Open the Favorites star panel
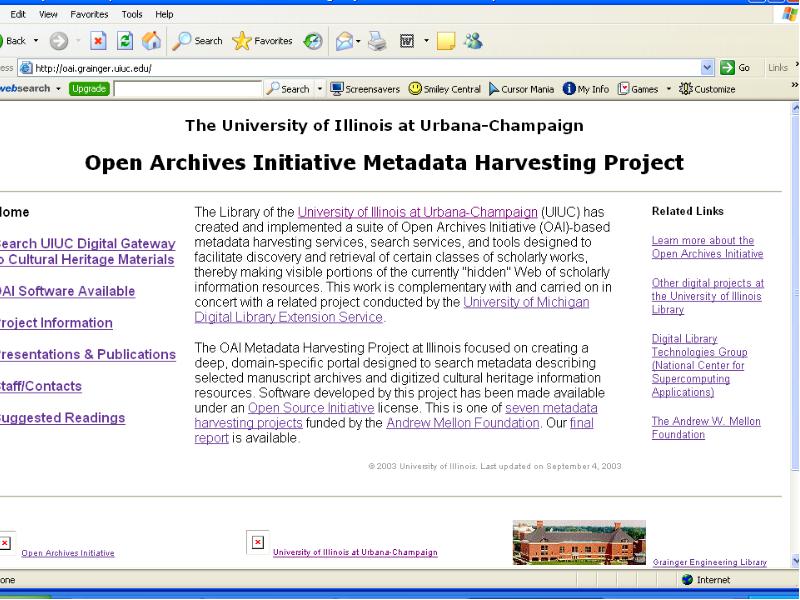800x600 pixels. click(262, 41)
